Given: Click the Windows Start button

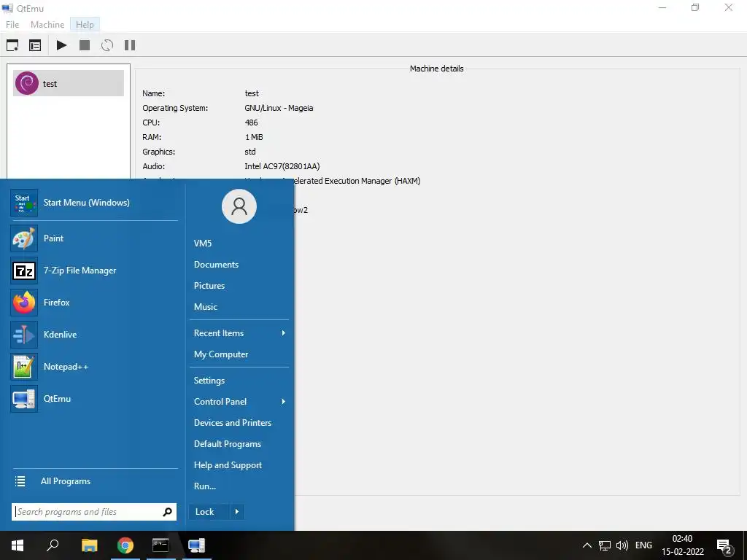Looking at the screenshot, I should pos(18,545).
